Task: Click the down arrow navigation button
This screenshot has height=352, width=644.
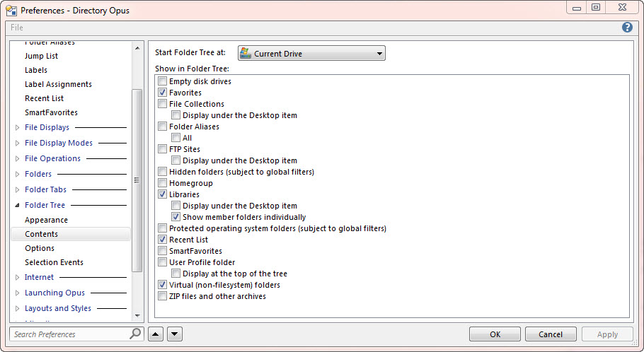Action: point(175,334)
